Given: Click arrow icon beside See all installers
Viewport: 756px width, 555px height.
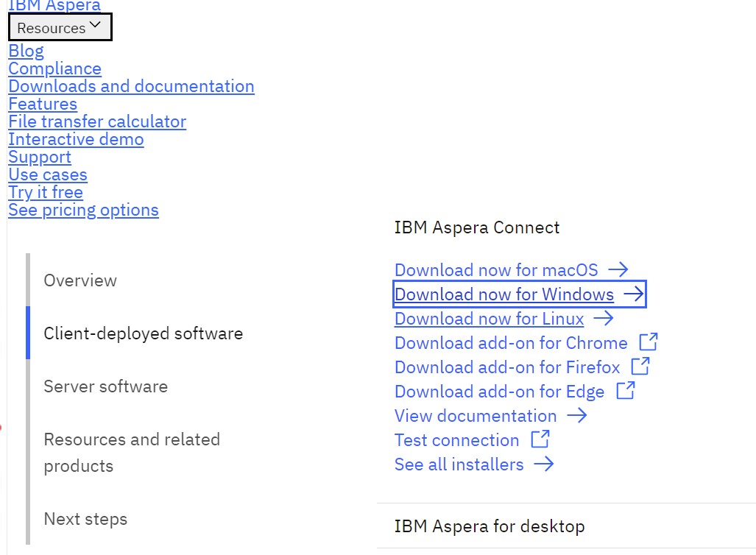Looking at the screenshot, I should click(x=544, y=464).
